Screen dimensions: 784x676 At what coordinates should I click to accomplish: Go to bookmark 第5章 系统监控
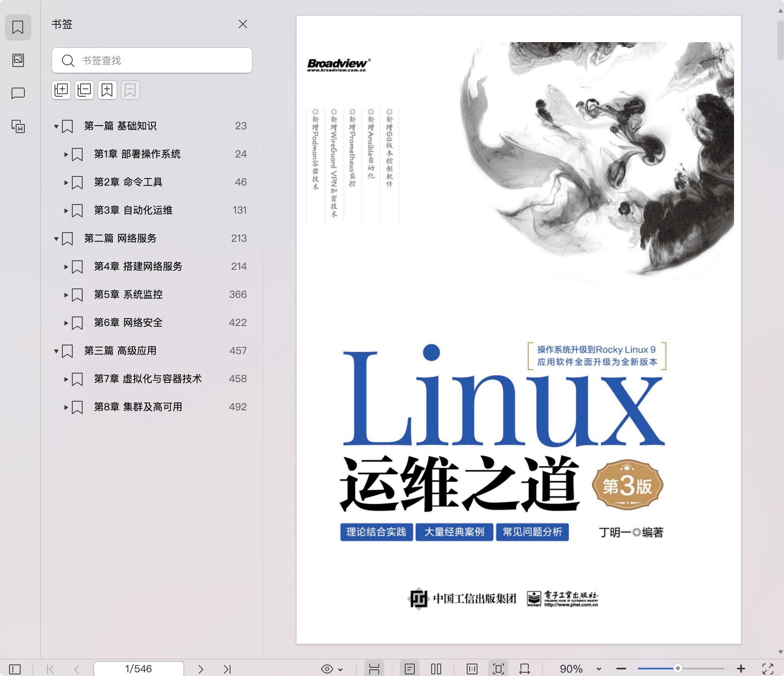(x=128, y=295)
